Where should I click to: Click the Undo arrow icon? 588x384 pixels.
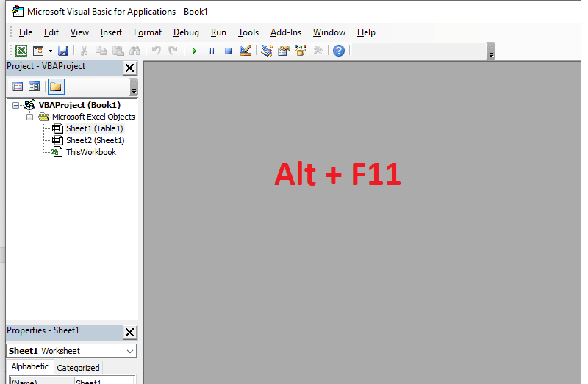pyautogui.click(x=156, y=51)
